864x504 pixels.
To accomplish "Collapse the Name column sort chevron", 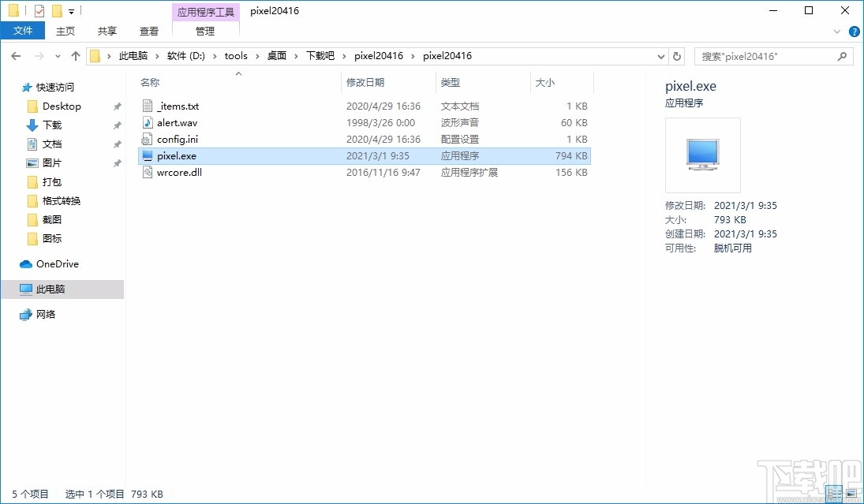I will tap(238, 72).
